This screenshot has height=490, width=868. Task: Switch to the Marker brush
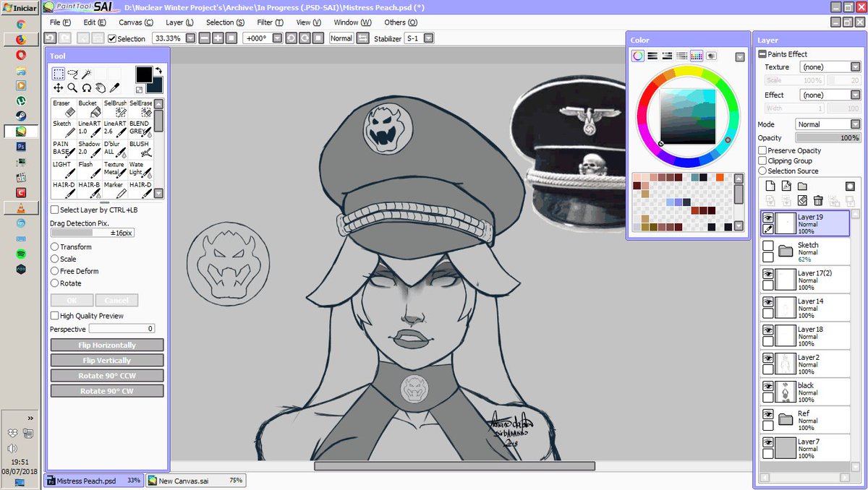click(x=114, y=189)
